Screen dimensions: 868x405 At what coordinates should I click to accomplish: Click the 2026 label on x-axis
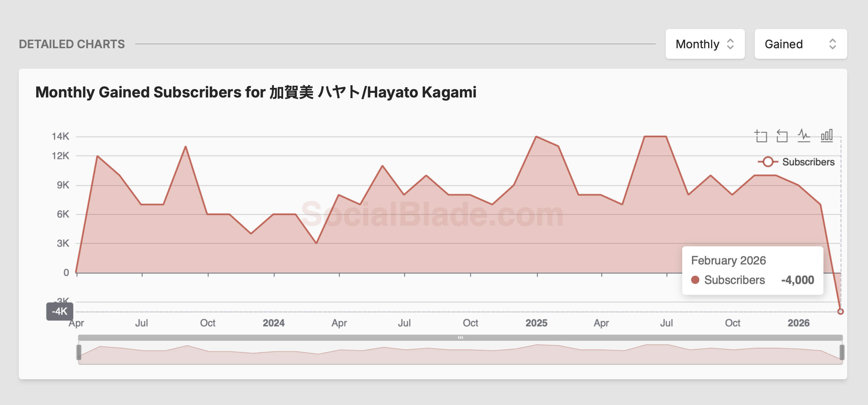click(x=798, y=323)
